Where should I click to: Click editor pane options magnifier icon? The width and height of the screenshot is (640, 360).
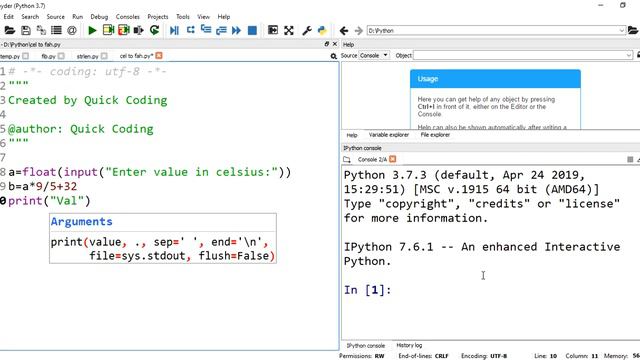333,56
